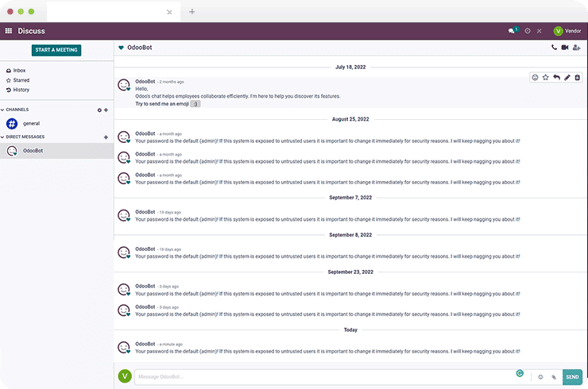Open the Starred messages list
588x389 pixels.
click(21, 80)
